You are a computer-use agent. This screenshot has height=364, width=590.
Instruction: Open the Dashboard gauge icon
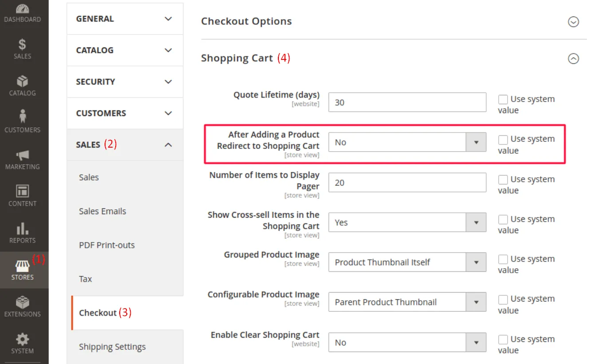tap(22, 9)
